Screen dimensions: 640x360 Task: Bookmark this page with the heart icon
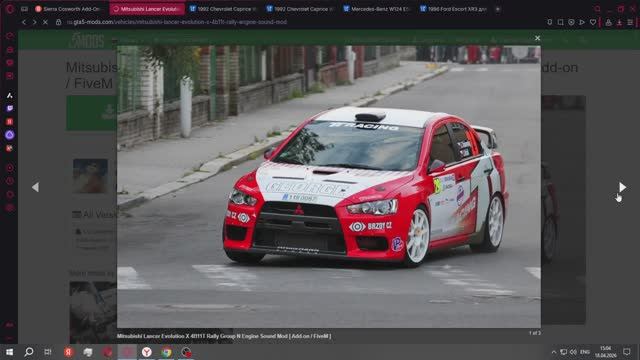coord(593,22)
